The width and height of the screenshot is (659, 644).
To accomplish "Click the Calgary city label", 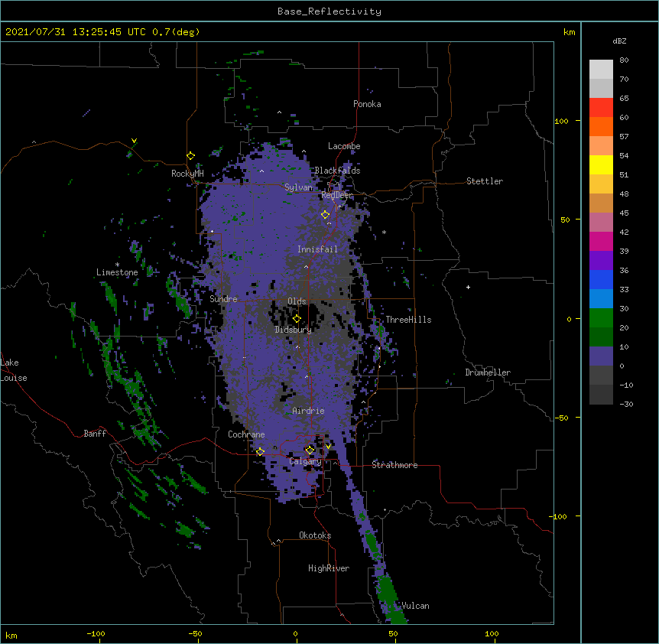I will [x=305, y=461].
